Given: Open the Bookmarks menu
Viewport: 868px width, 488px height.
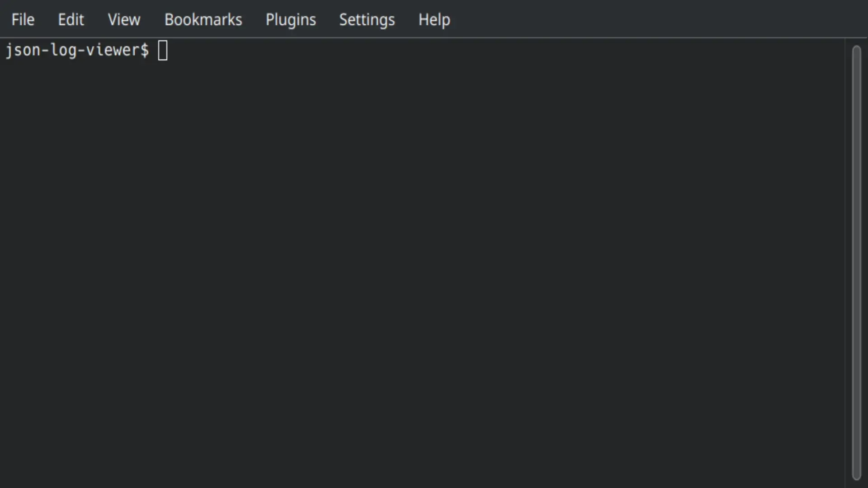Looking at the screenshot, I should (203, 19).
